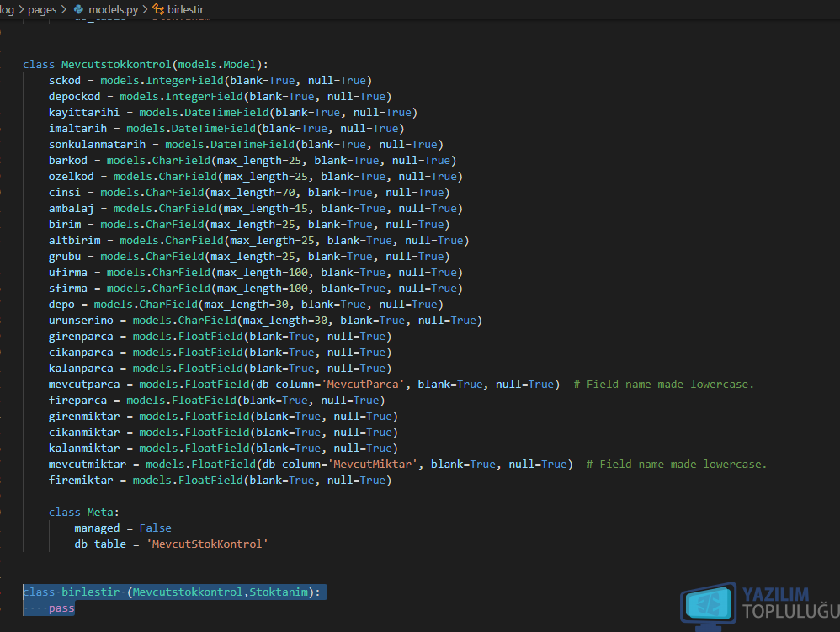Click the class symbol icon before birlestir
The width and height of the screenshot is (840, 632).
(x=158, y=9)
